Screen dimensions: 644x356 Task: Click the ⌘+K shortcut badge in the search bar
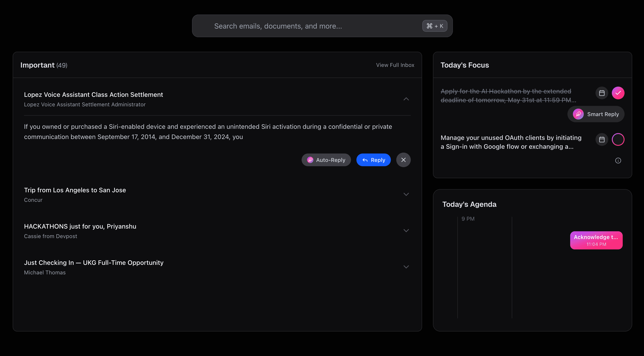click(x=435, y=26)
